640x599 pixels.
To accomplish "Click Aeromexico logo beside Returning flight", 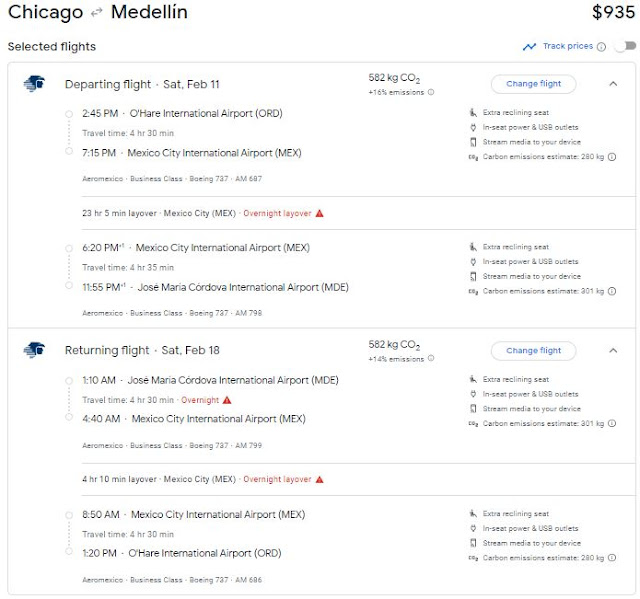I will (x=34, y=350).
